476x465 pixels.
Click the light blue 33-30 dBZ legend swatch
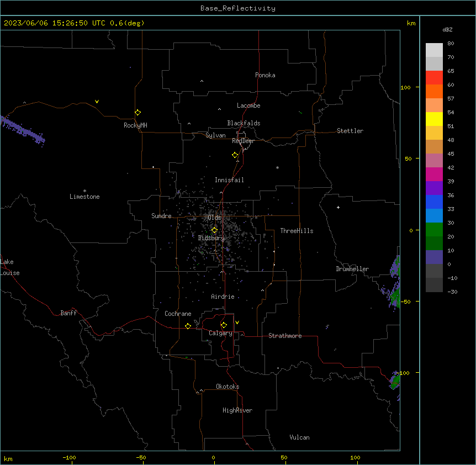(434, 215)
